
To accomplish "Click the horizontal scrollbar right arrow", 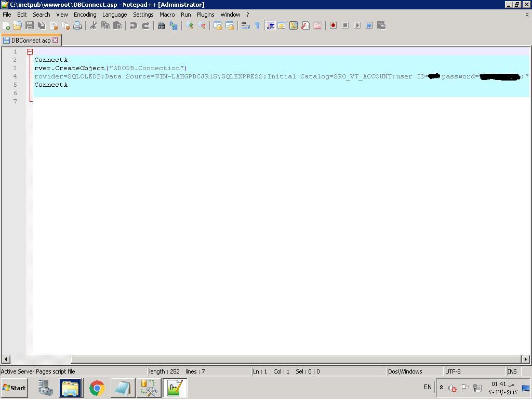I will (x=525, y=359).
